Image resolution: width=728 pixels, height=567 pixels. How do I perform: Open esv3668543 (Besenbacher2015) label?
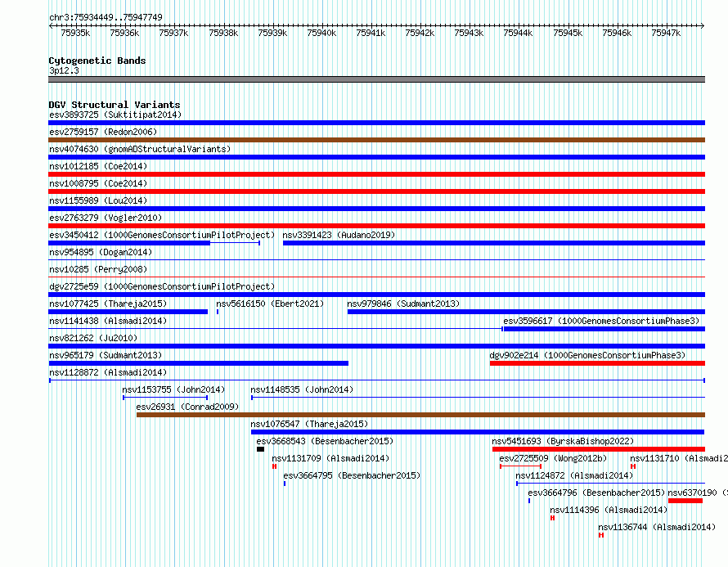click(x=325, y=441)
